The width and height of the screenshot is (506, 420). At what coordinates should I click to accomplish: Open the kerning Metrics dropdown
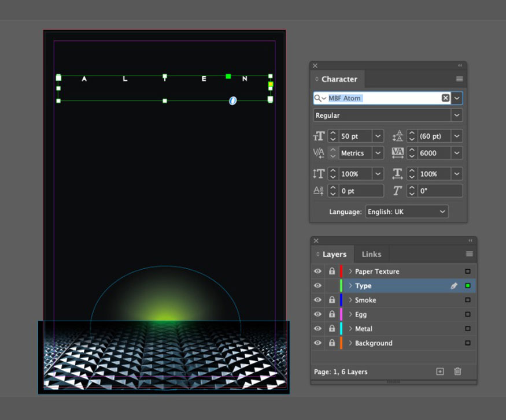pos(378,153)
